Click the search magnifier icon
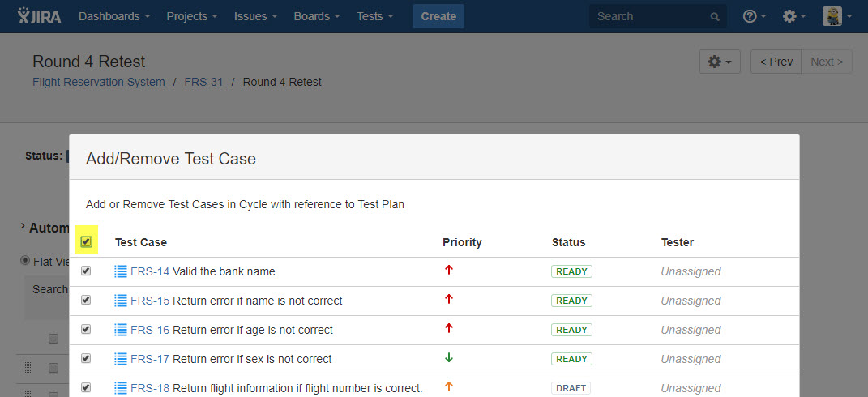Image resolution: width=868 pixels, height=397 pixels. pos(714,17)
